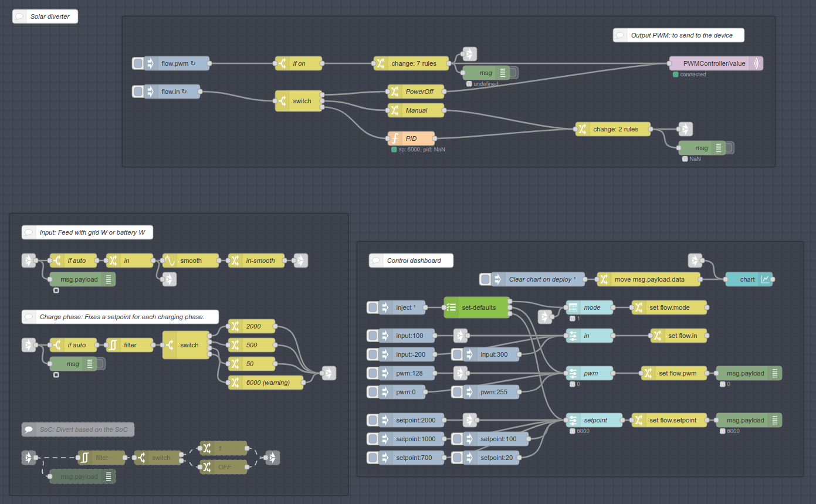Screen dimensions: 816x504
Task: Fire the Clear chart on deploy inject button
Action: 485,279
